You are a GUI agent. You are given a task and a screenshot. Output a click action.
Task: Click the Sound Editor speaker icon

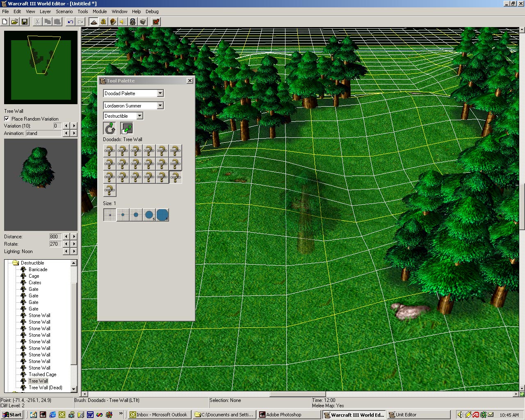pos(123,22)
